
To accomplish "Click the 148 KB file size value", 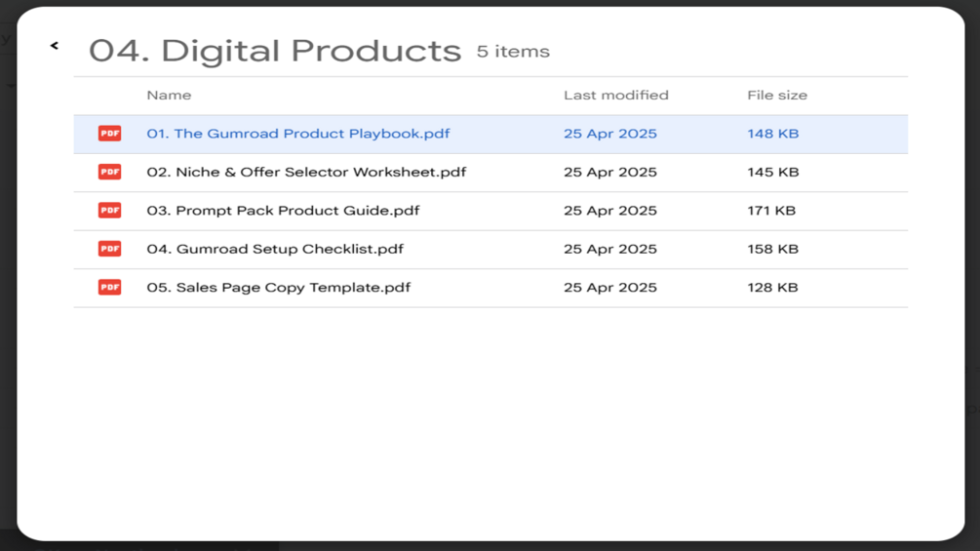I will (772, 134).
